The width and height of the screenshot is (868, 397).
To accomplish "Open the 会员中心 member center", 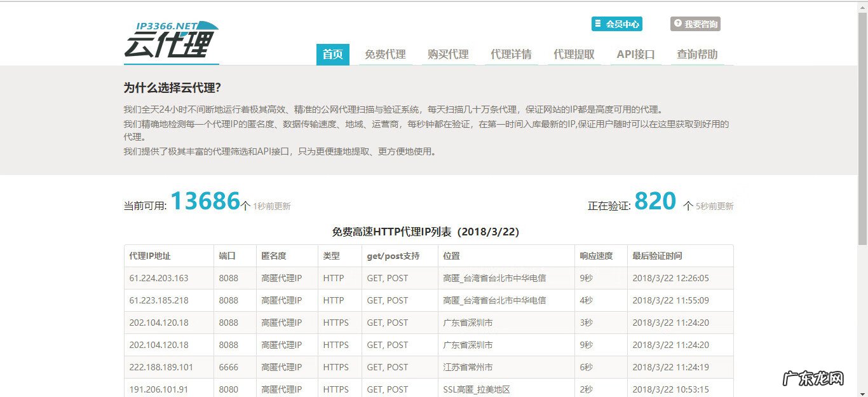I will [x=616, y=24].
